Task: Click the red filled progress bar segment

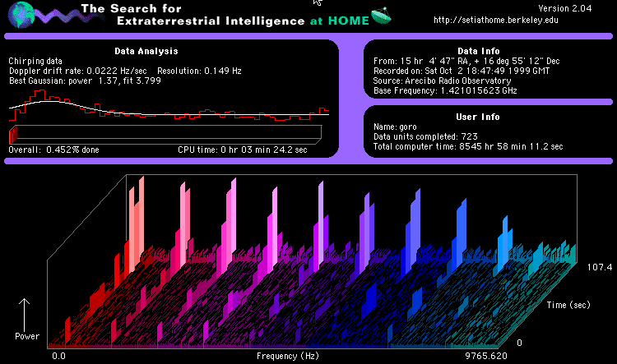Action: pyautogui.click(x=12, y=134)
